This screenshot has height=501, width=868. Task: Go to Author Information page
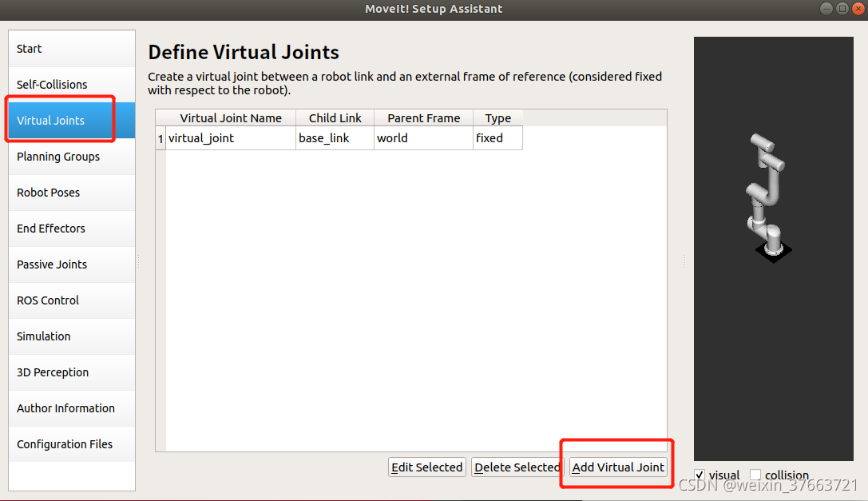click(72, 408)
